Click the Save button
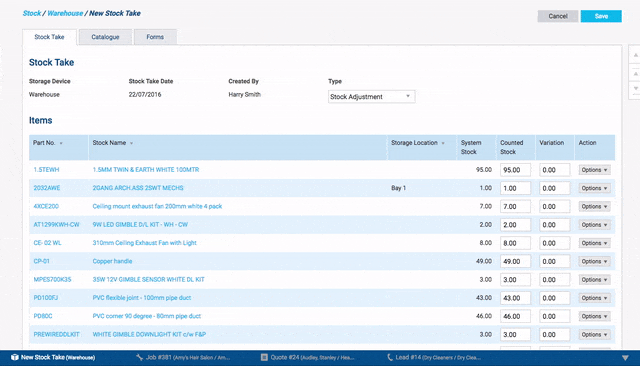The image size is (640, 366). [x=601, y=16]
